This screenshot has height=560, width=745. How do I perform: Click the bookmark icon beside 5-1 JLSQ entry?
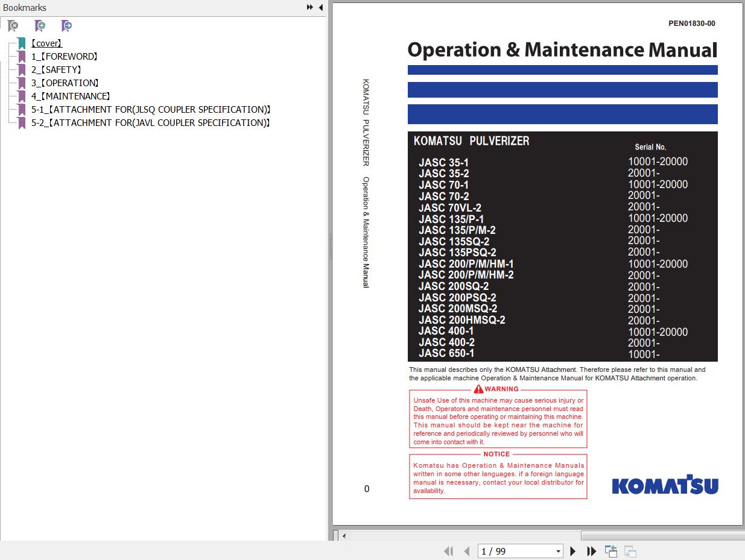click(x=22, y=110)
